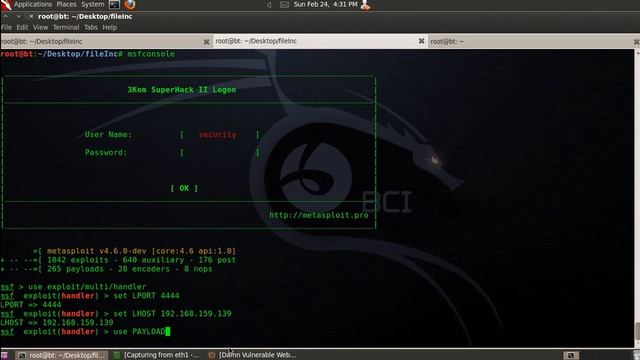Open the Terminal menu
The height and width of the screenshot is (360, 640).
(66, 27)
